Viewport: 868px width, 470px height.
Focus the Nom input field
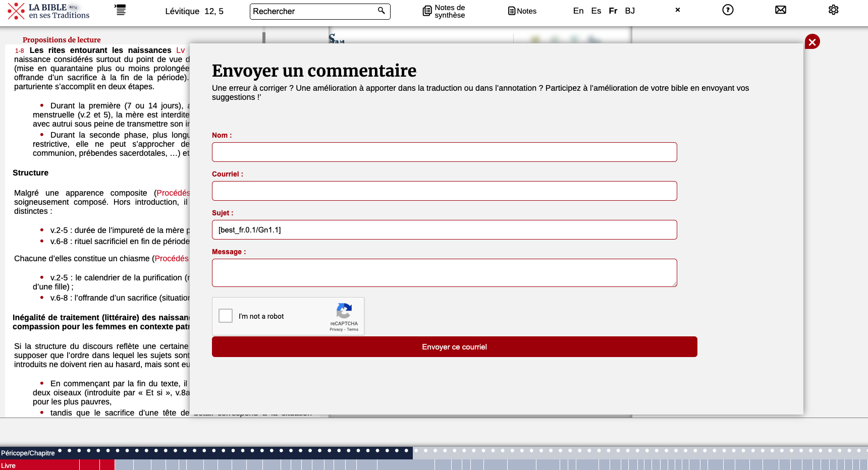point(445,152)
